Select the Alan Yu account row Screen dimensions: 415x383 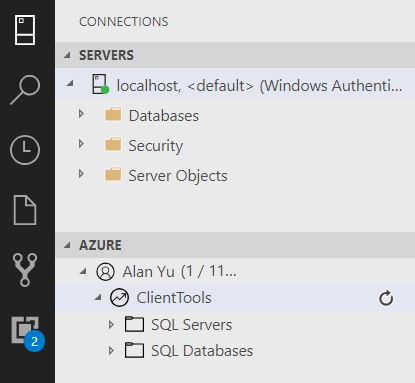tap(235, 271)
